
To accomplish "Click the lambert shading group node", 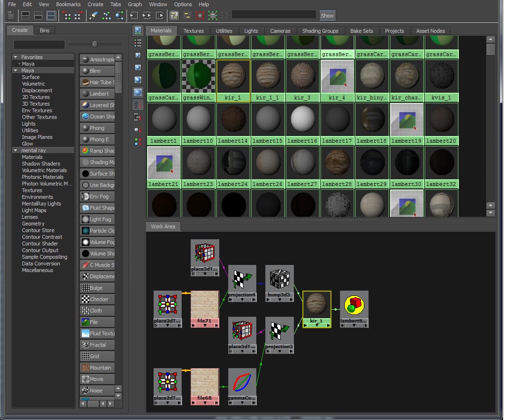I will [x=354, y=305].
